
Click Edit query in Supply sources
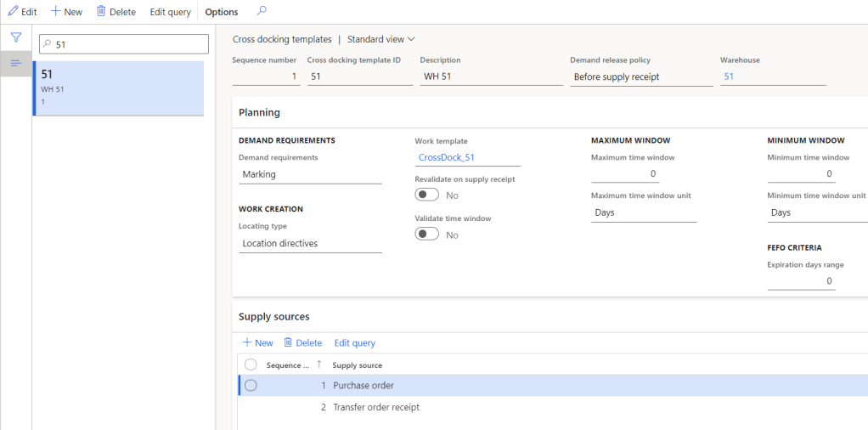click(354, 343)
